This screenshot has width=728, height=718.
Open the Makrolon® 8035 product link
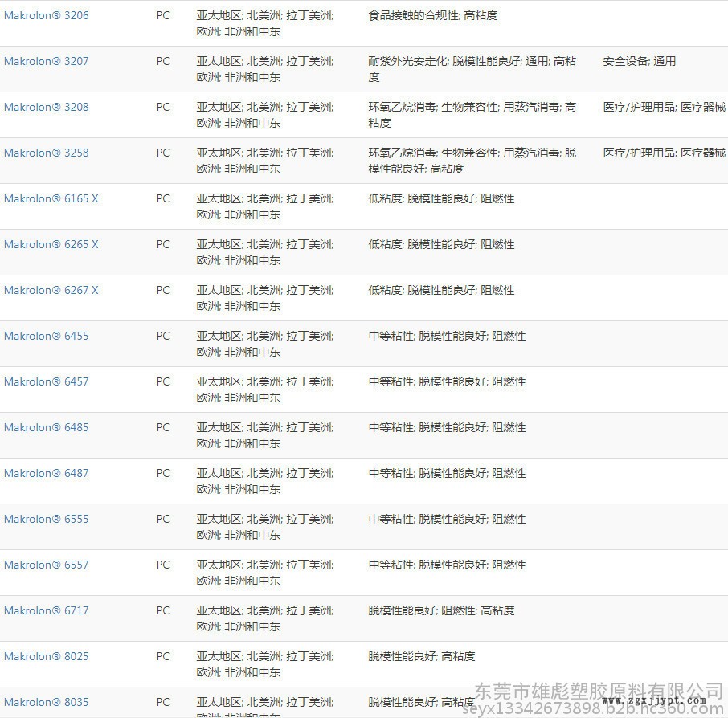coord(46,702)
